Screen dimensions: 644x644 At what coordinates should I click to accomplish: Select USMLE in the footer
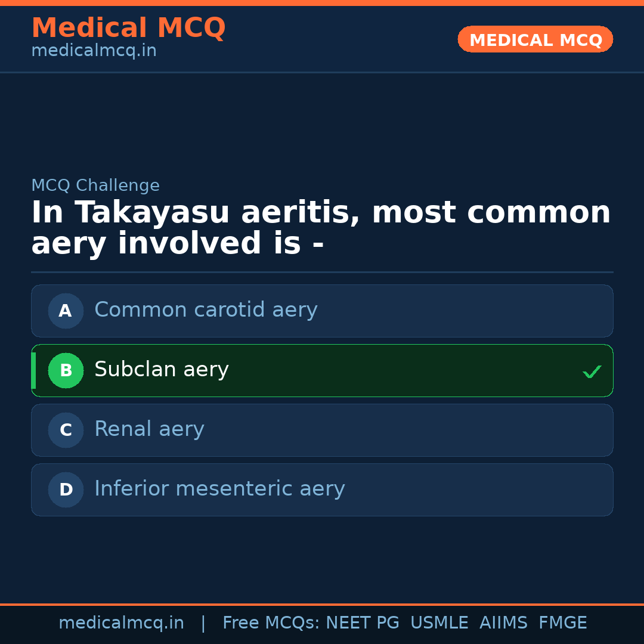coord(439,623)
